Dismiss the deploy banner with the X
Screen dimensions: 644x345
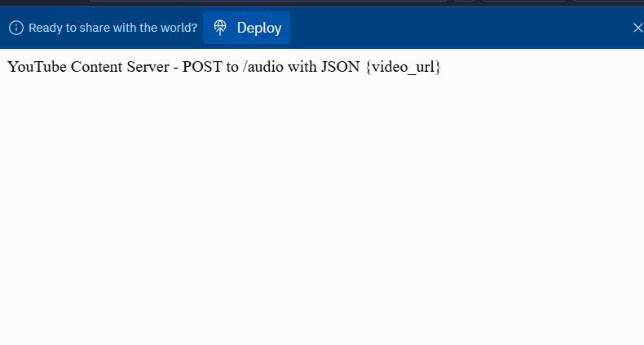pyautogui.click(x=637, y=28)
